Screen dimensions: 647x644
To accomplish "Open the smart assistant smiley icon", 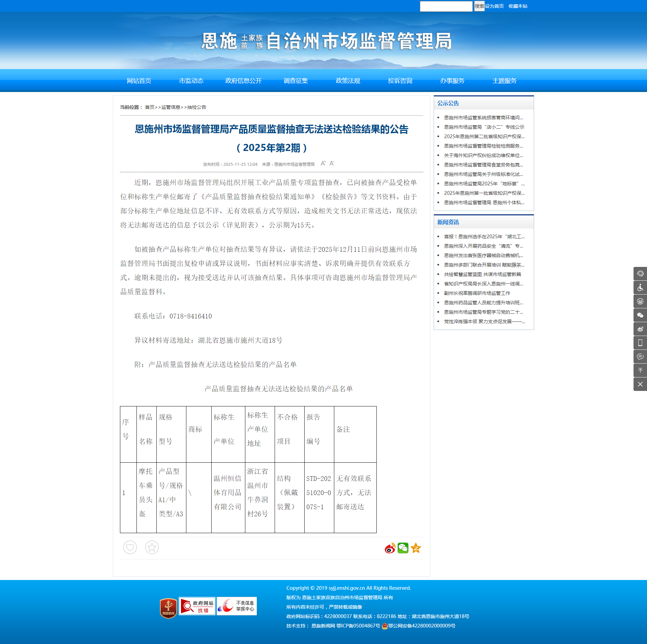I will pos(640,274).
